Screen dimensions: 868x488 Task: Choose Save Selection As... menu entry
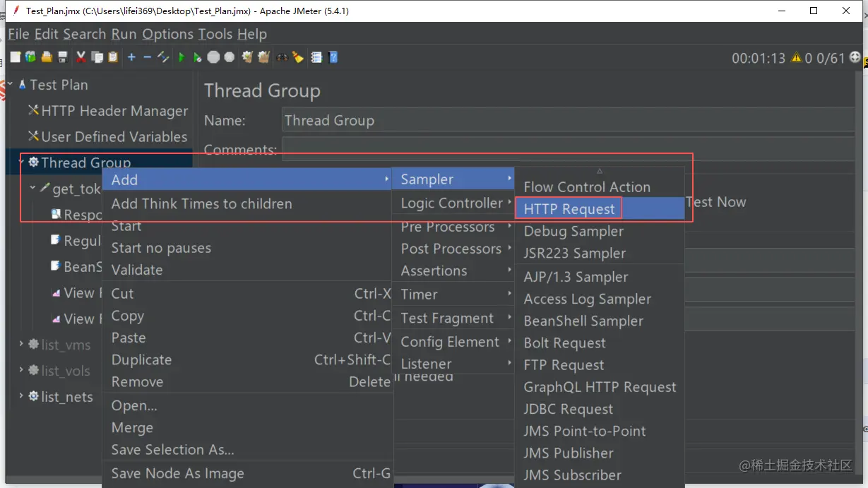(x=247, y=449)
